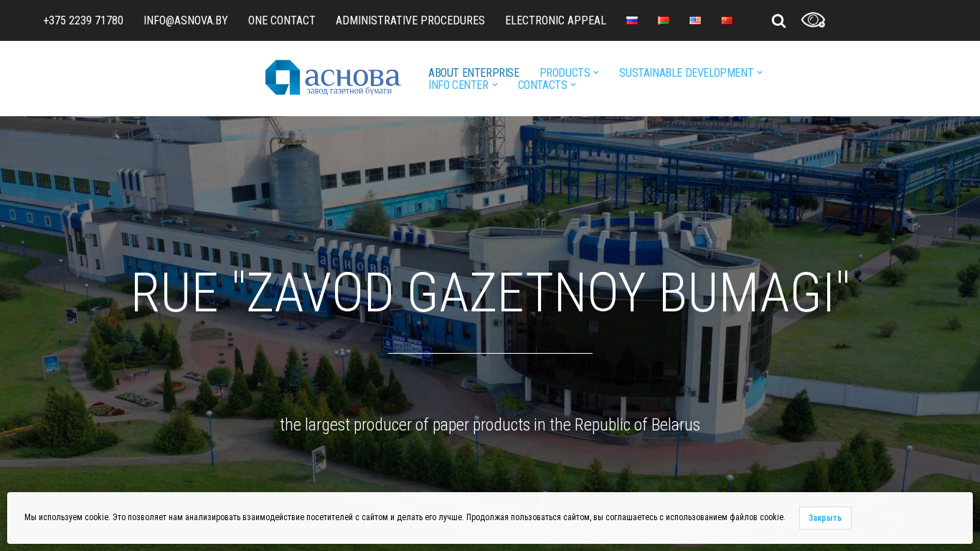The height and width of the screenshot is (551, 980).
Task: Switch to Chinese via the China flag
Action: tap(727, 20)
